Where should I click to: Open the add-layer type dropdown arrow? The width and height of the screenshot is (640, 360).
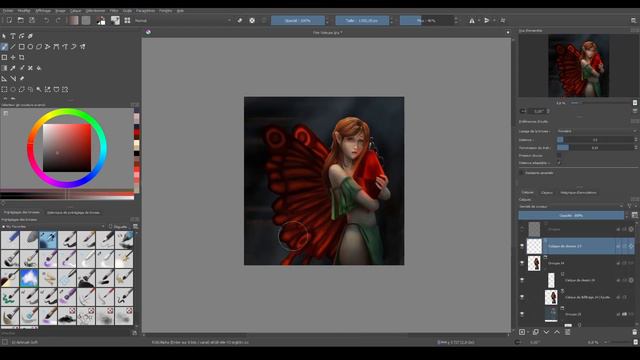coord(528,332)
